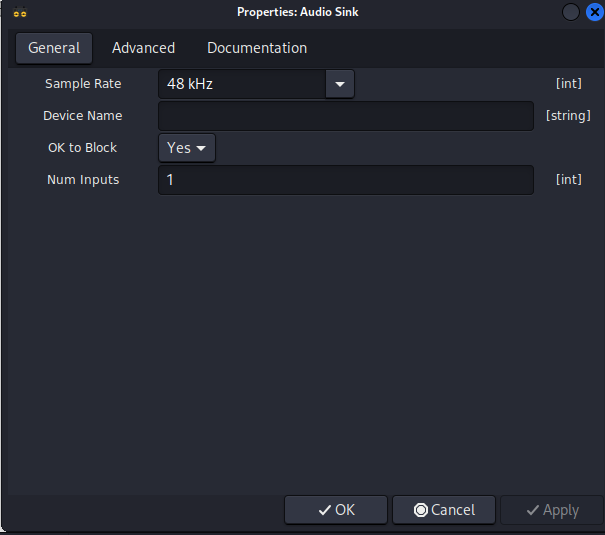Click the Sample Rate label
This screenshot has width=605, height=535.
(83, 84)
